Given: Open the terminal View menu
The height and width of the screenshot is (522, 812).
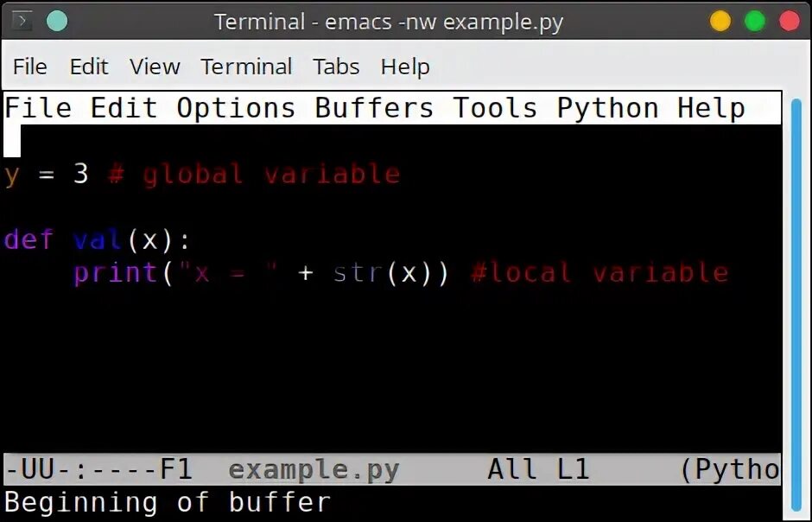Looking at the screenshot, I should (155, 67).
